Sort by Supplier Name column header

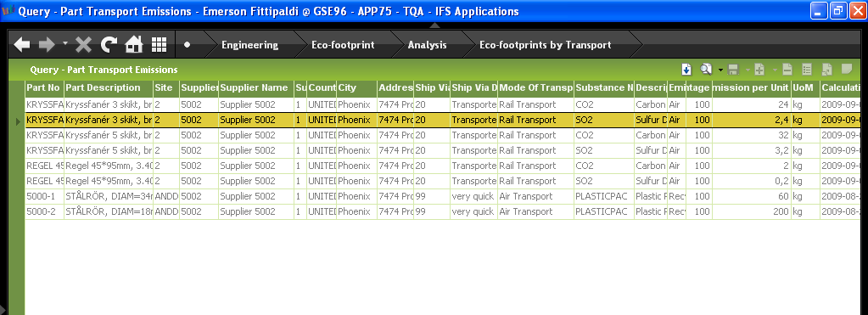(x=255, y=88)
